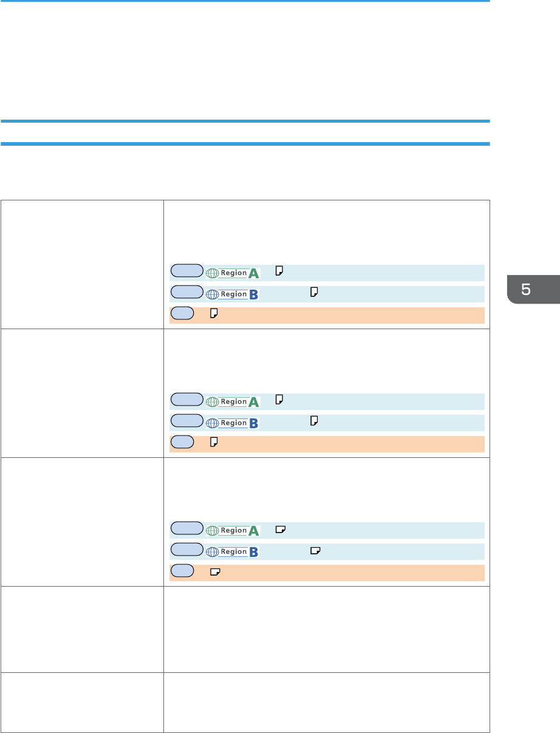Click the Region B badge in the first table row

click(233, 294)
